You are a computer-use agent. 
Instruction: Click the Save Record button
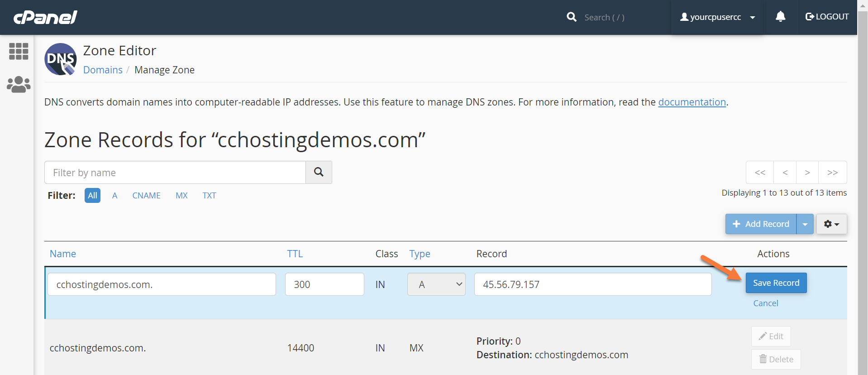pyautogui.click(x=776, y=283)
